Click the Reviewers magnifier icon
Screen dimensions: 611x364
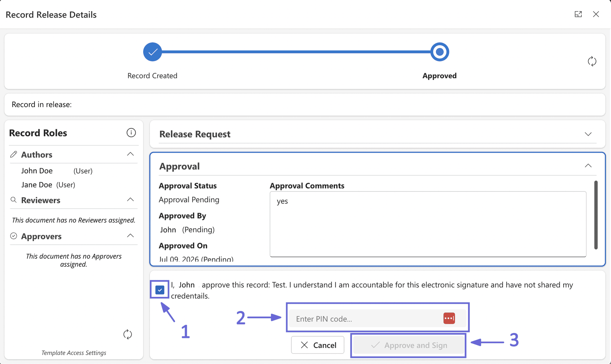13,200
